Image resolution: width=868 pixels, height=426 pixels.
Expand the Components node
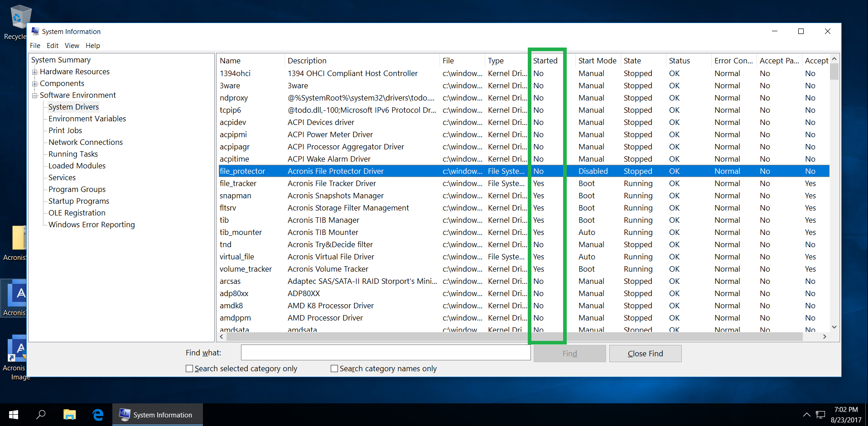pyautogui.click(x=34, y=84)
